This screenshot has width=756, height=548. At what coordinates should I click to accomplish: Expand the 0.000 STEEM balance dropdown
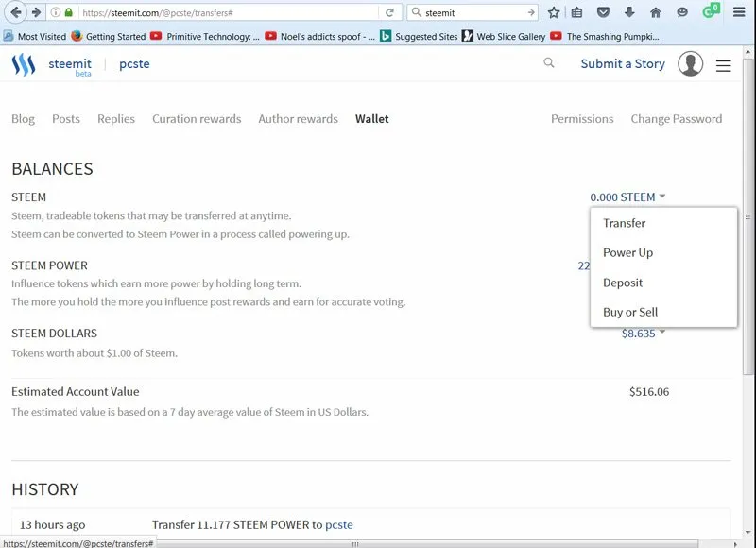(x=627, y=197)
